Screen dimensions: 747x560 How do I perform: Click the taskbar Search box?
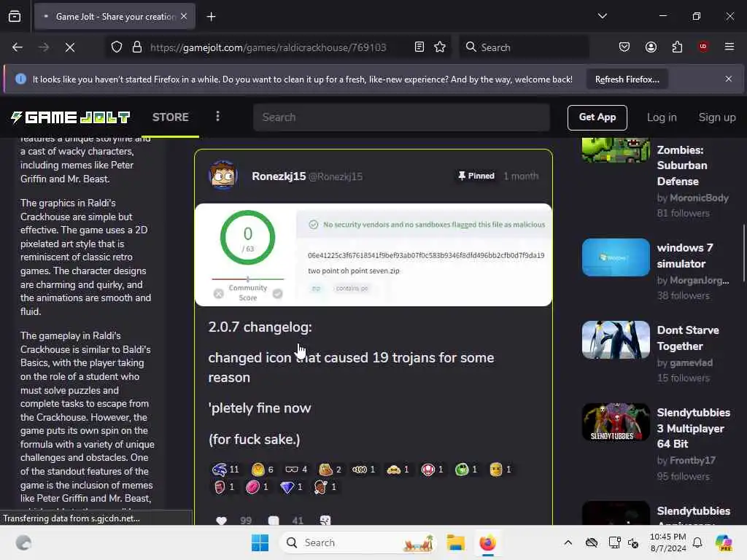point(358,542)
